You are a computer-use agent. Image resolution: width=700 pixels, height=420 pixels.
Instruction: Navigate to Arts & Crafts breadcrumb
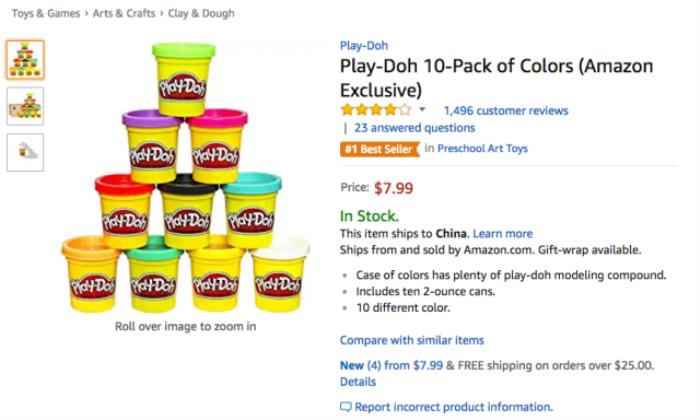coord(127,14)
